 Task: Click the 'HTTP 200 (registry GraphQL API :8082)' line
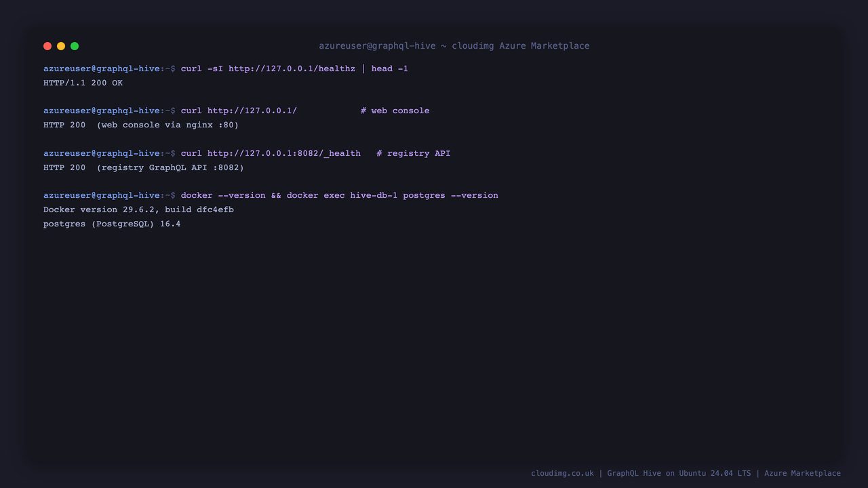point(144,167)
